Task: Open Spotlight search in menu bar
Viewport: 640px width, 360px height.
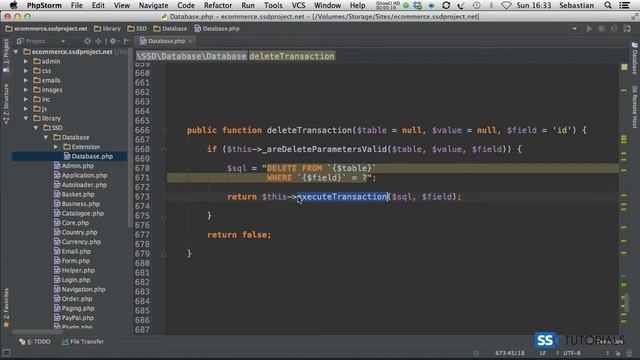Action: click(608, 5)
